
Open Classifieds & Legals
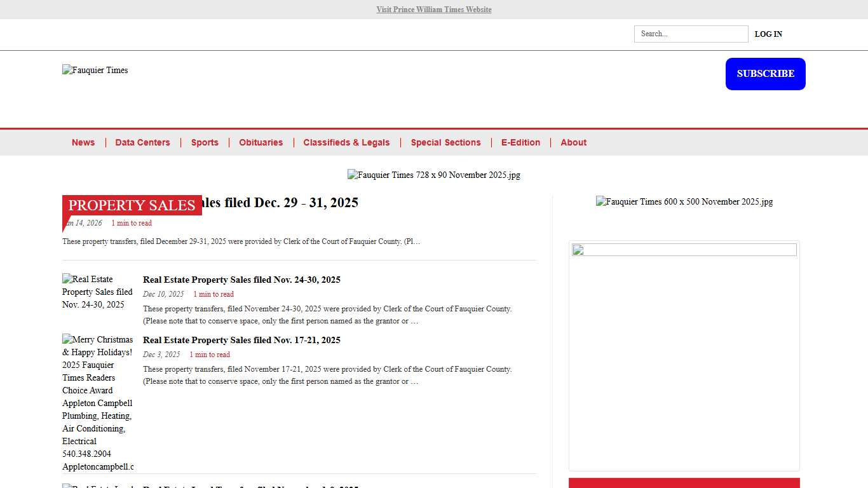(346, 142)
